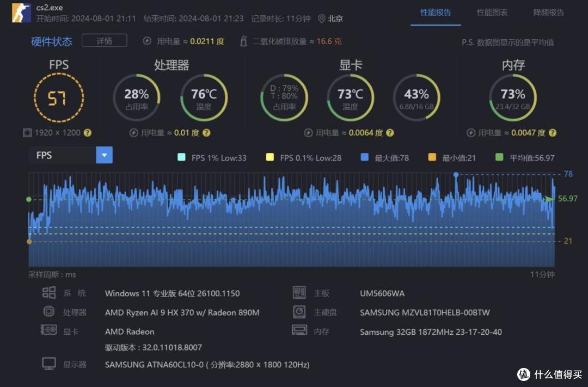Click the 显示器 monitor icon
The image size is (588, 387).
[49, 364]
